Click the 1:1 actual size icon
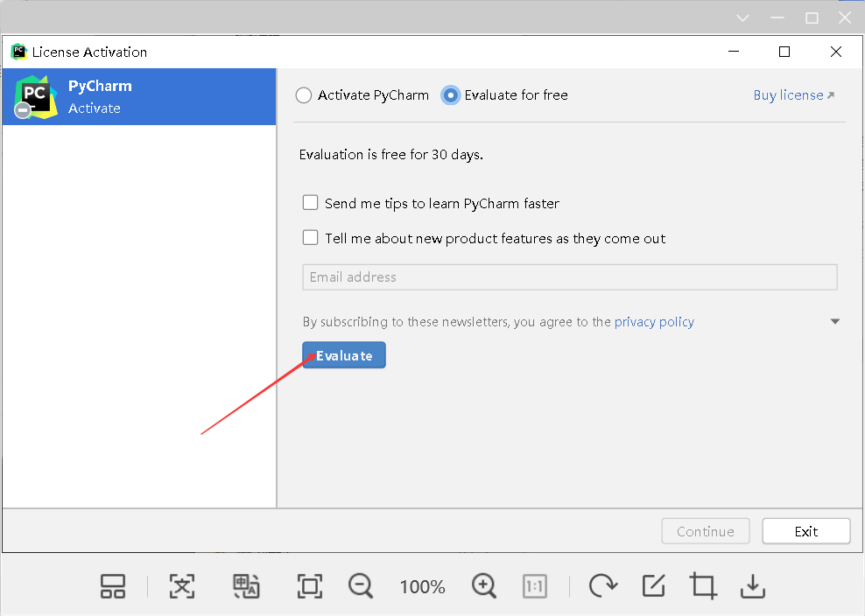Image resolution: width=865 pixels, height=616 pixels. 535,586
